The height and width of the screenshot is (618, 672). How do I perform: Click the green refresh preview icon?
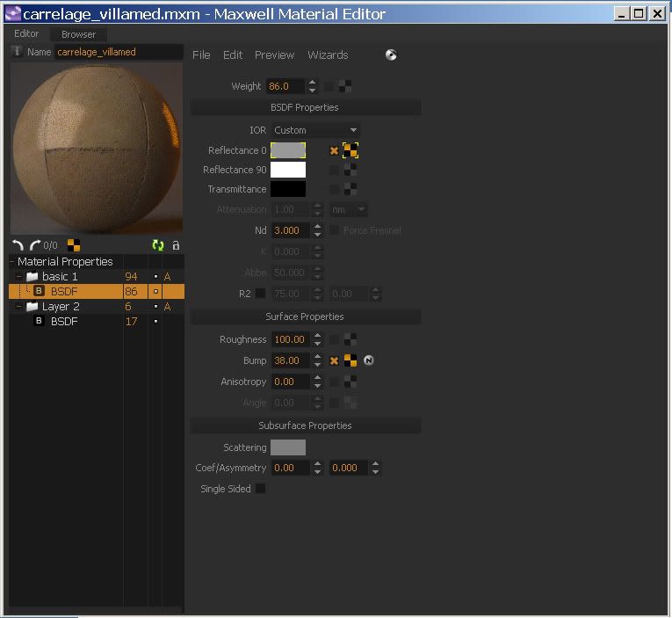click(x=158, y=246)
